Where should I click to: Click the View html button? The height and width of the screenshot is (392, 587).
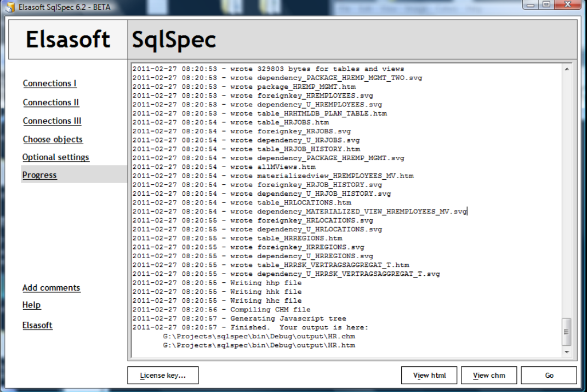tap(429, 375)
